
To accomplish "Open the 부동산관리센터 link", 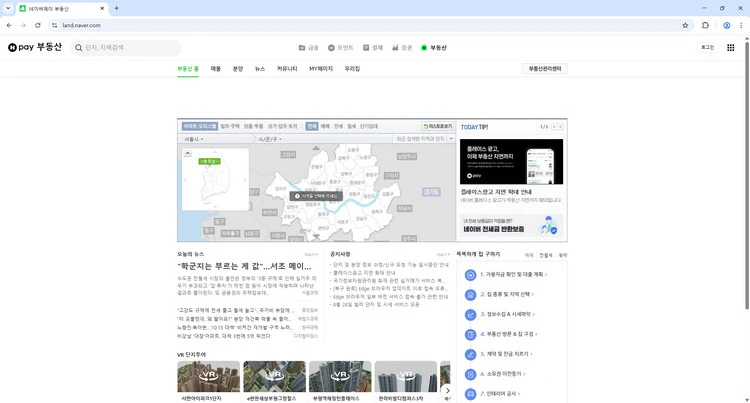I will [544, 69].
